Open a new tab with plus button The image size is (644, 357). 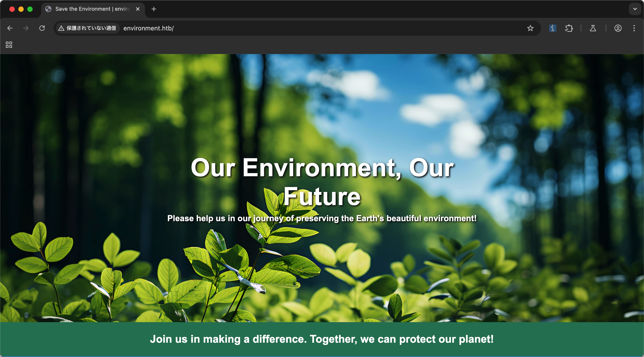point(154,9)
